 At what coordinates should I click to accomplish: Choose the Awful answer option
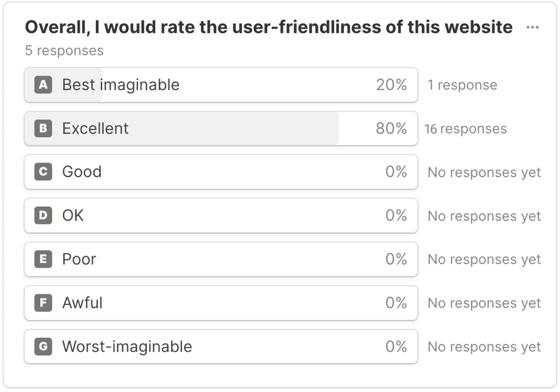[x=221, y=303]
